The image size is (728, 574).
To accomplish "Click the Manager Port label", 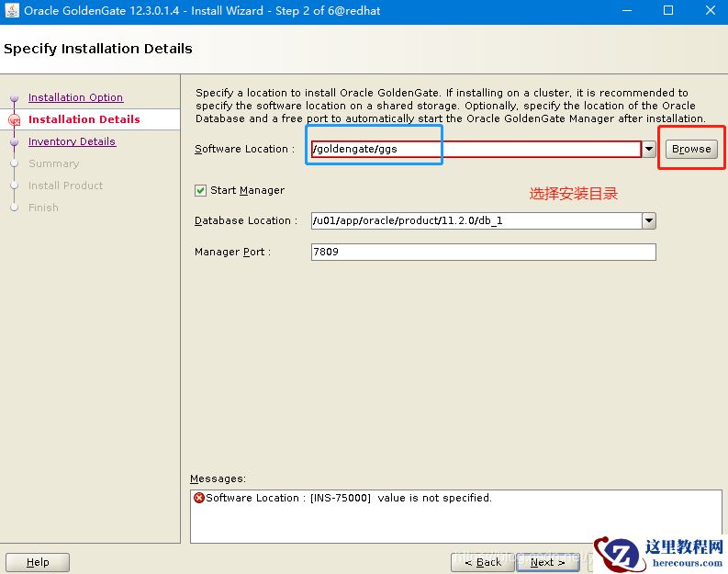I will (232, 252).
